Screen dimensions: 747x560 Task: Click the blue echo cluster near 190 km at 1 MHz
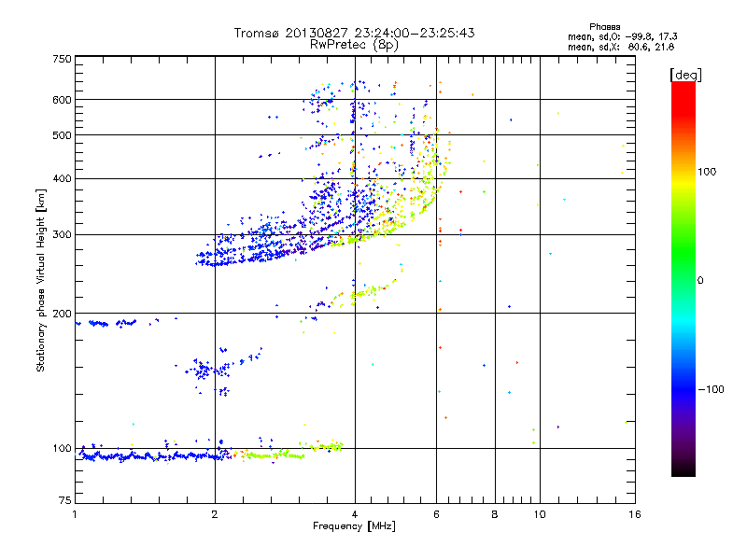[106, 323]
